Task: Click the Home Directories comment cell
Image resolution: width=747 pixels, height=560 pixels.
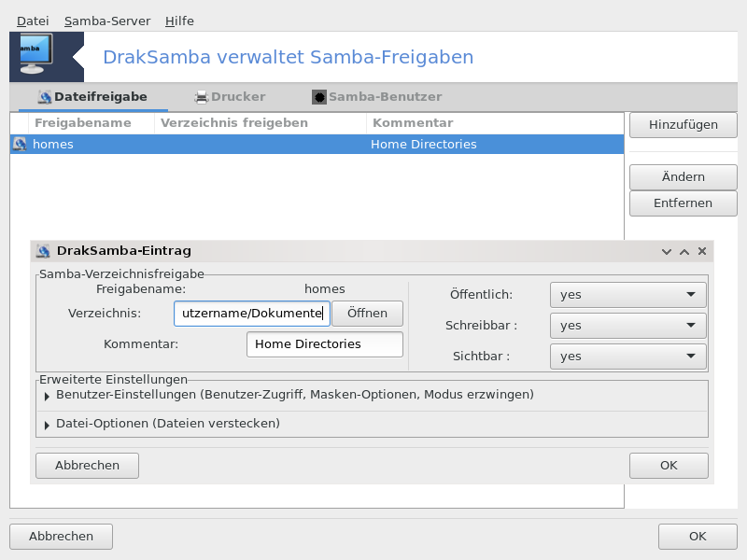Action: (x=424, y=145)
